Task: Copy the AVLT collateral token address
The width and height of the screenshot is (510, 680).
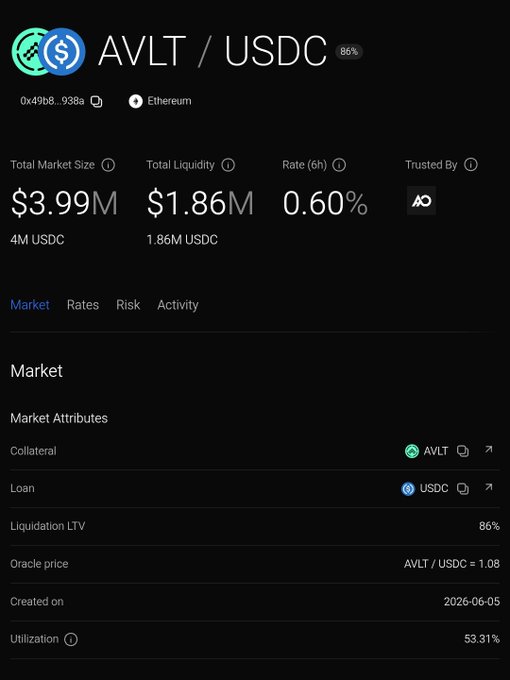Action: tap(463, 451)
